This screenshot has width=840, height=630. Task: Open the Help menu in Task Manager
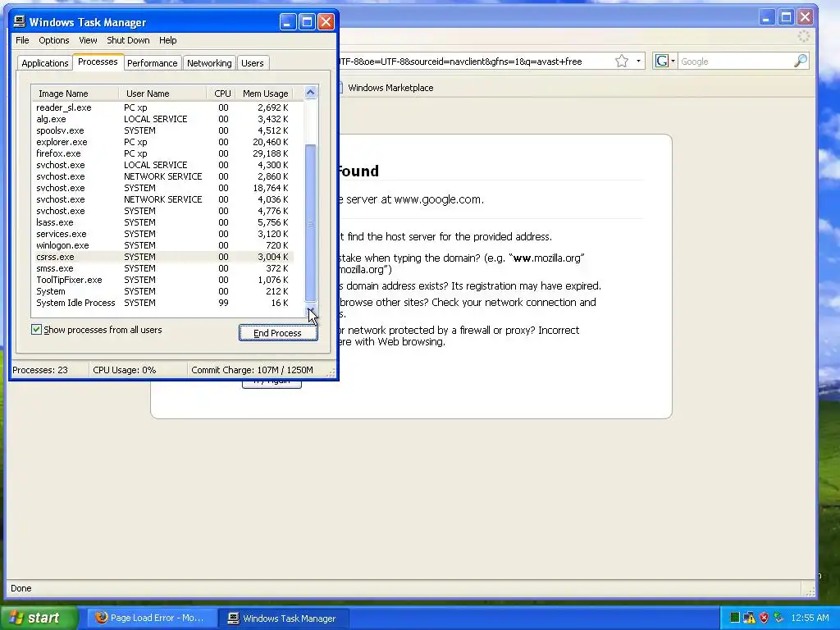pos(167,40)
